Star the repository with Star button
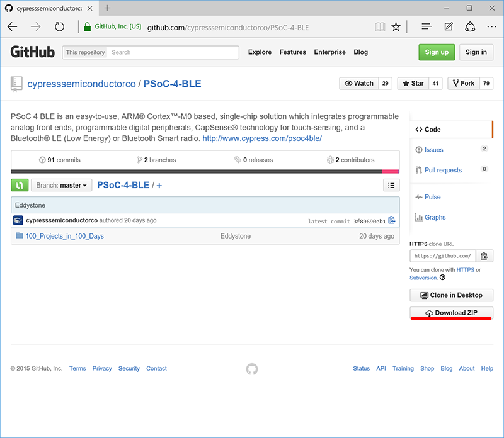The image size is (504, 438). (413, 84)
